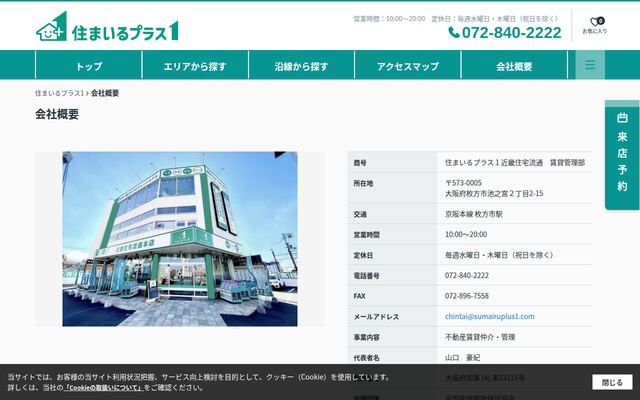Click the header business hours text

[389, 19]
